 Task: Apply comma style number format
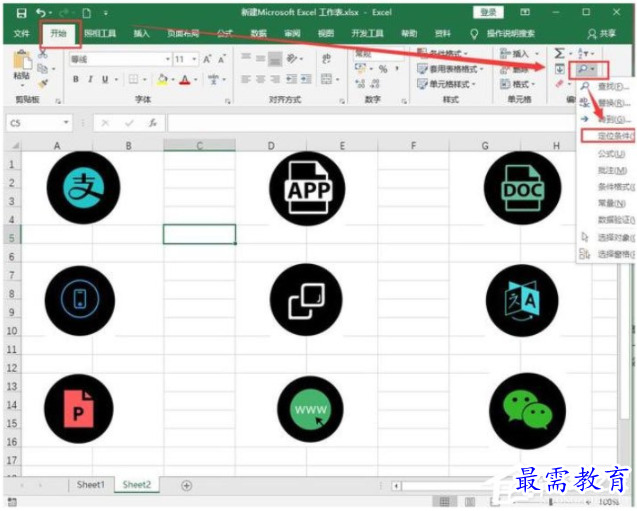[397, 68]
